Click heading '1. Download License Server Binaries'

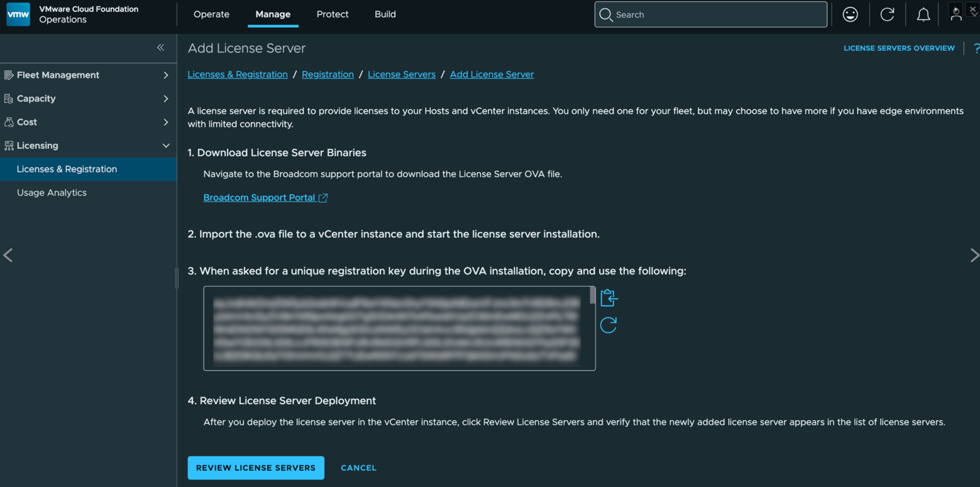[277, 153]
